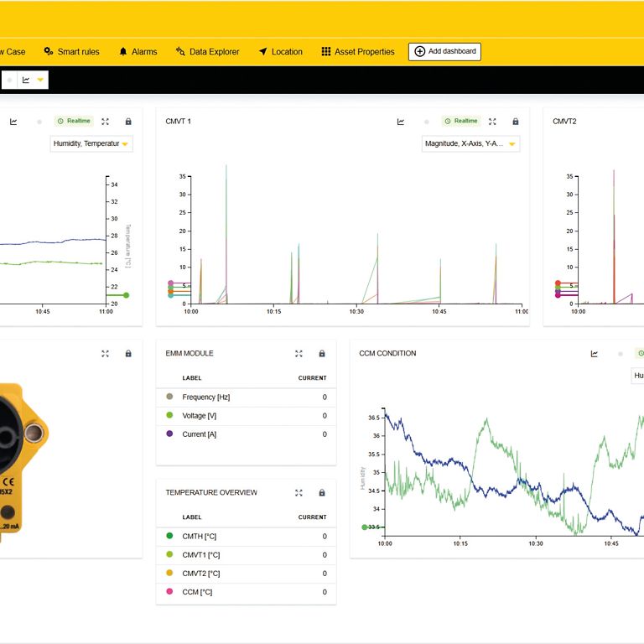Open the Data Explorer tab

tap(207, 52)
